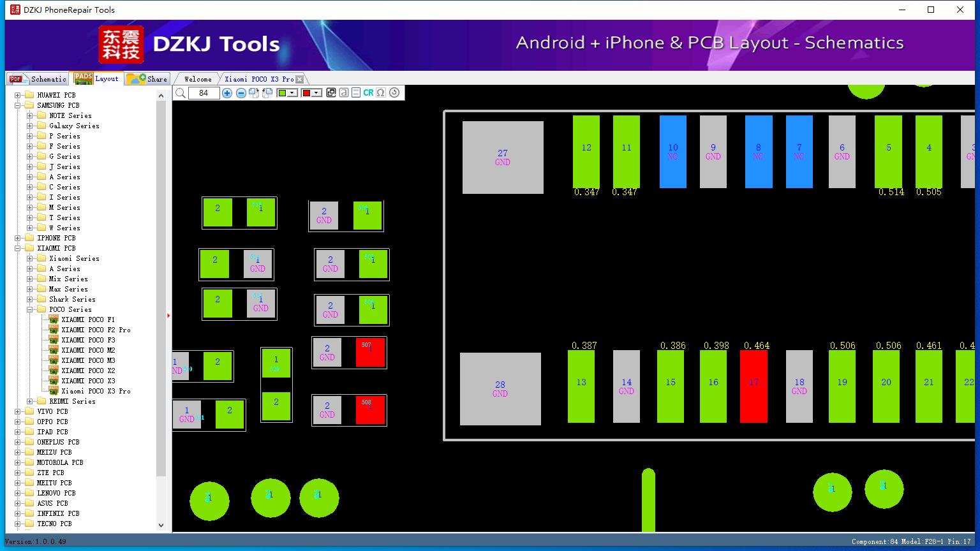Screen dimensions: 980x551
Task: Open XIAOMI POCO F1 layout file
Action: pos(88,320)
